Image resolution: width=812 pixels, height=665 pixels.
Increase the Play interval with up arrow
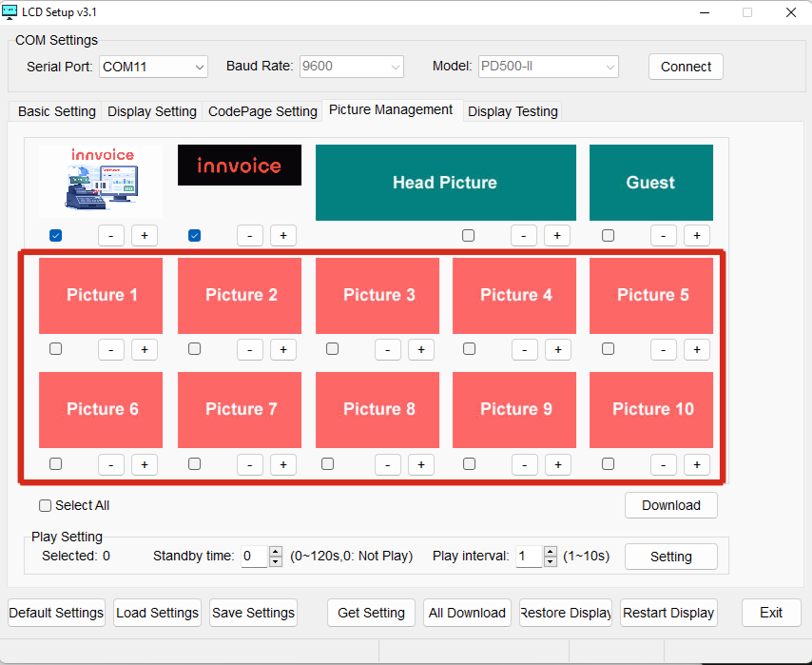click(x=551, y=551)
